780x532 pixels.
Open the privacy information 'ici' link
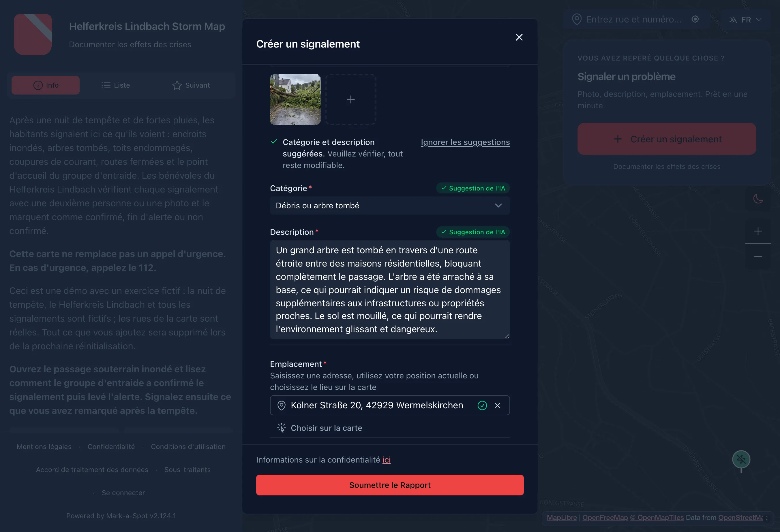(x=386, y=460)
